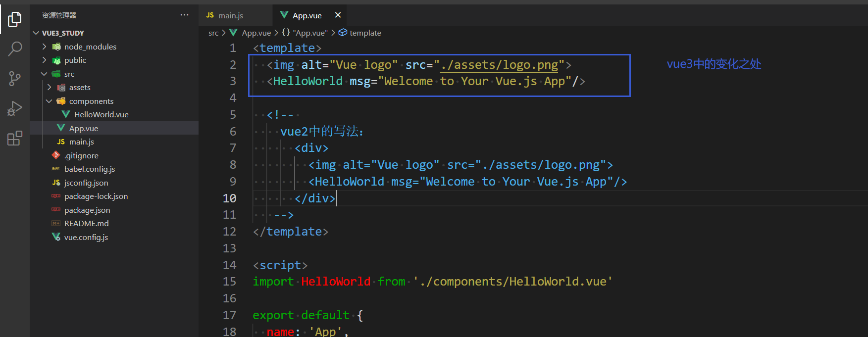The image size is (868, 337).
Task: Close the App.vue editor tab
Action: coord(338,15)
